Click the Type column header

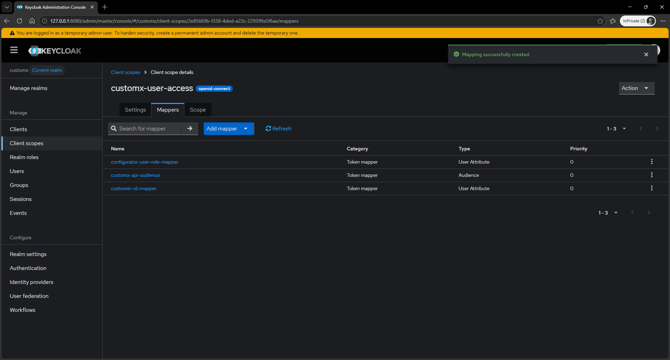464,149
